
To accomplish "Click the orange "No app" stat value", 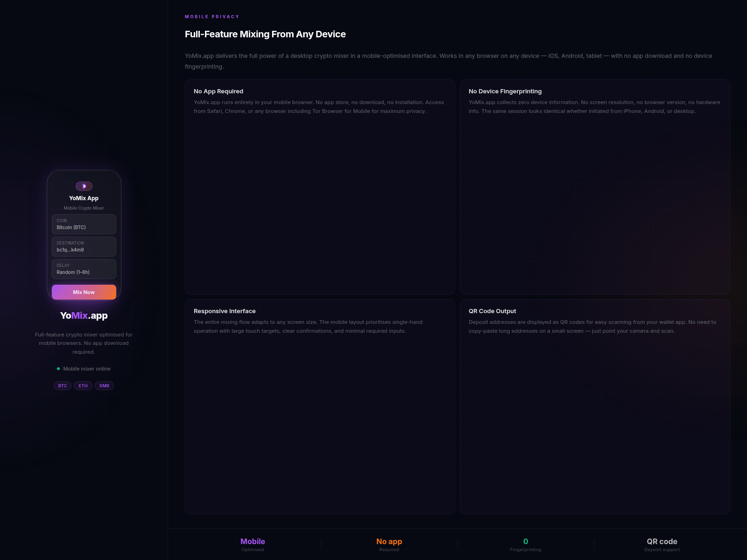I will click(x=389, y=541).
